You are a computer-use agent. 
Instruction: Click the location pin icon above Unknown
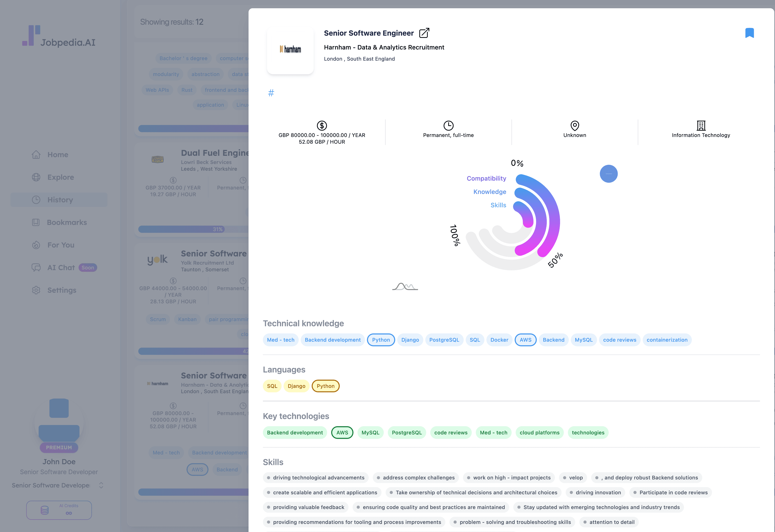point(575,126)
